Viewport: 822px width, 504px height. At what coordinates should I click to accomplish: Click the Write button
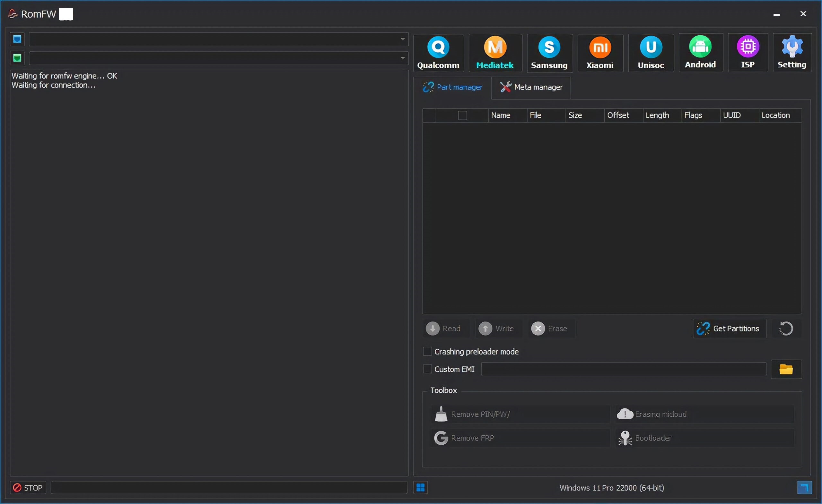(x=498, y=328)
